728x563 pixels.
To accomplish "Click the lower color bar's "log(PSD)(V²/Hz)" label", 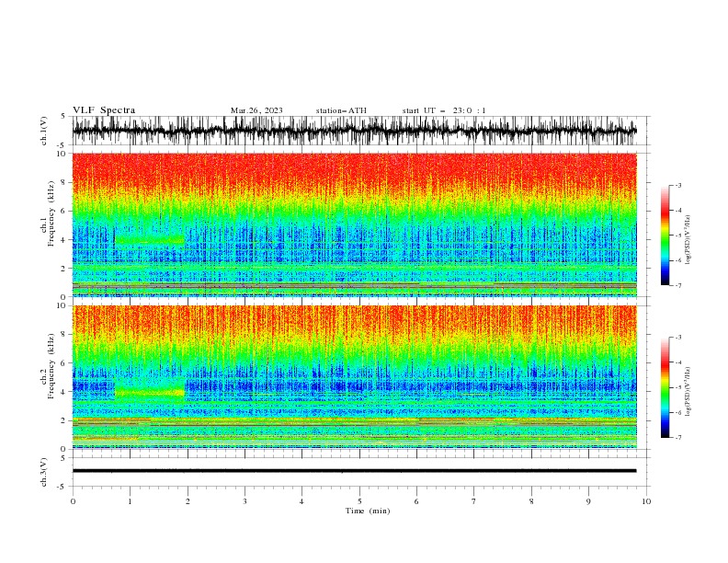I will tap(688, 391).
